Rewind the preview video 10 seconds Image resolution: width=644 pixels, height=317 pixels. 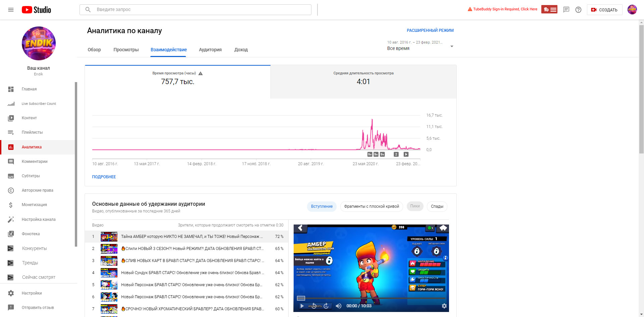click(314, 306)
